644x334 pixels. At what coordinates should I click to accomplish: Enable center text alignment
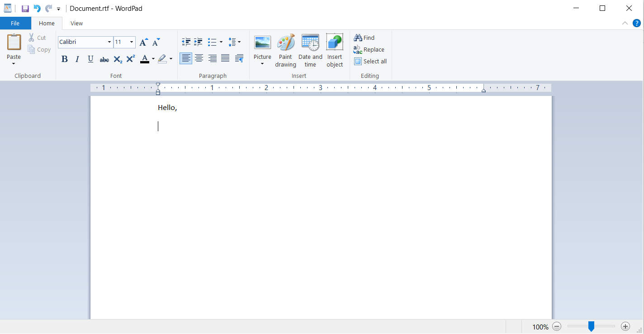199,58
